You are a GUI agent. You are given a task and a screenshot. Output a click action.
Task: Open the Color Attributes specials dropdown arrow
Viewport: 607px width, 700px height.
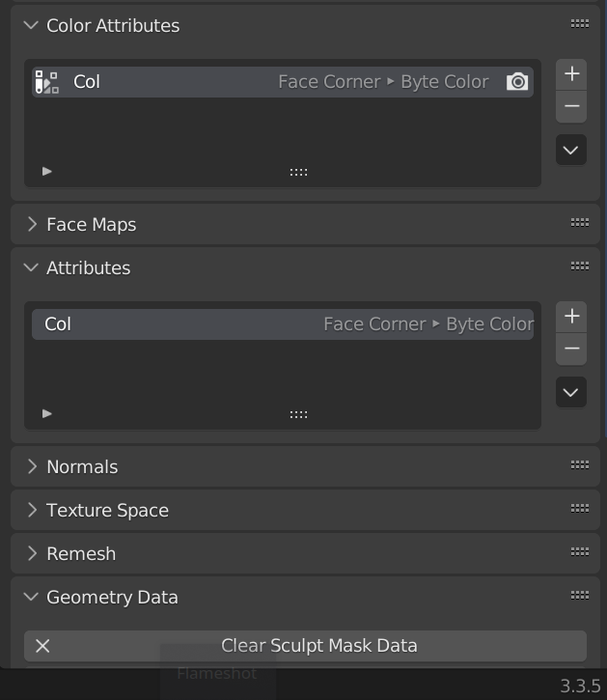(x=571, y=150)
